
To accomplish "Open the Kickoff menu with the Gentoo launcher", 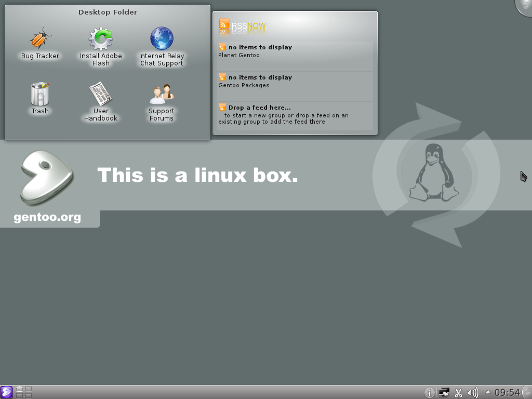I will [x=6, y=393].
